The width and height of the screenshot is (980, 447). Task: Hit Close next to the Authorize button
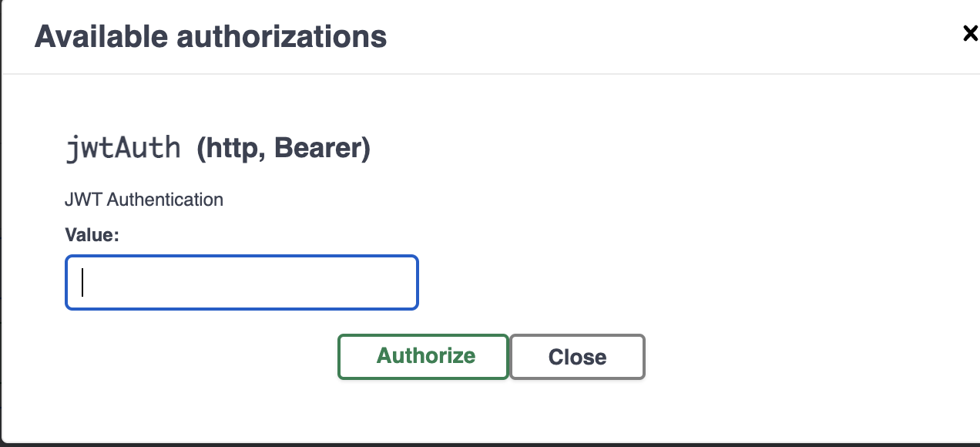(x=577, y=357)
